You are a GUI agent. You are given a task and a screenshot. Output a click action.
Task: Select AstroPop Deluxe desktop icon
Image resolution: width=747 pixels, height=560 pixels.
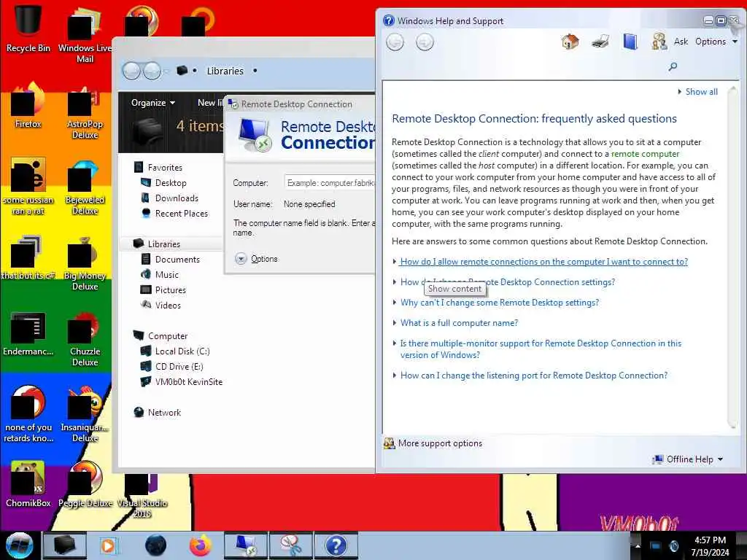pos(85,111)
